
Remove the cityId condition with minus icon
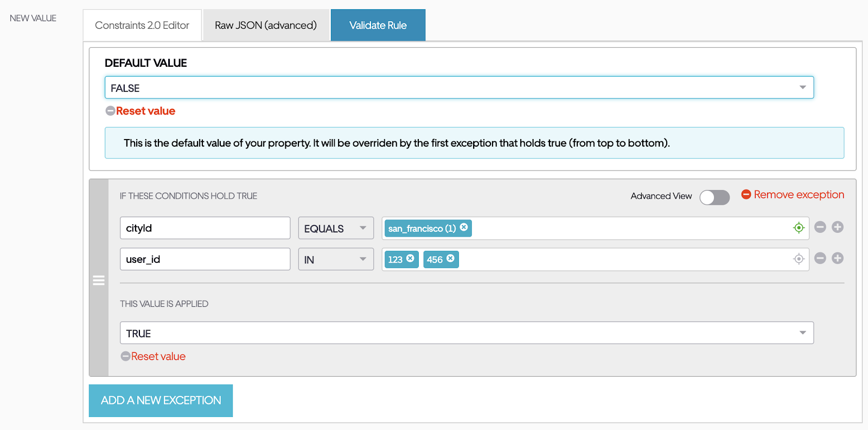click(820, 227)
